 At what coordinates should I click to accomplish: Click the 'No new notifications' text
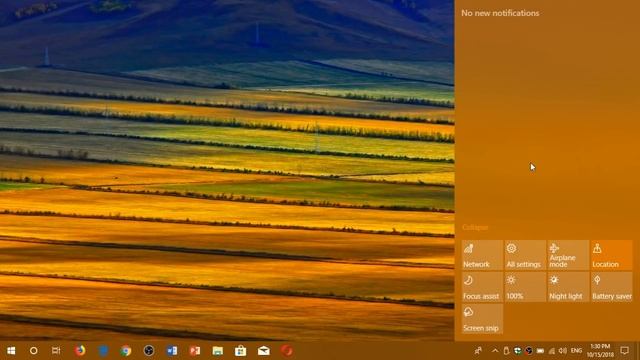(x=500, y=13)
